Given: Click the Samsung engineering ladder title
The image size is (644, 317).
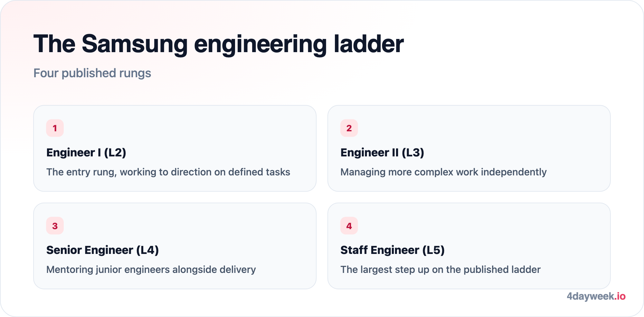Looking at the screenshot, I should 219,44.
